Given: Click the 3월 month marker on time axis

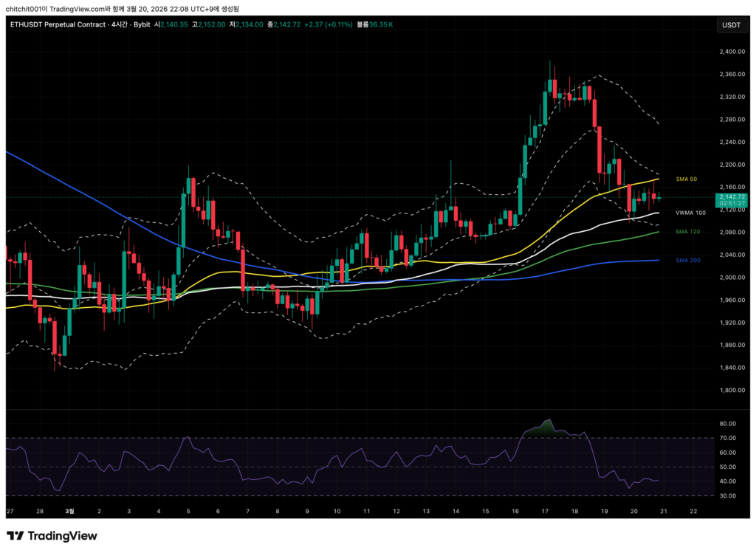Looking at the screenshot, I should click(x=69, y=511).
